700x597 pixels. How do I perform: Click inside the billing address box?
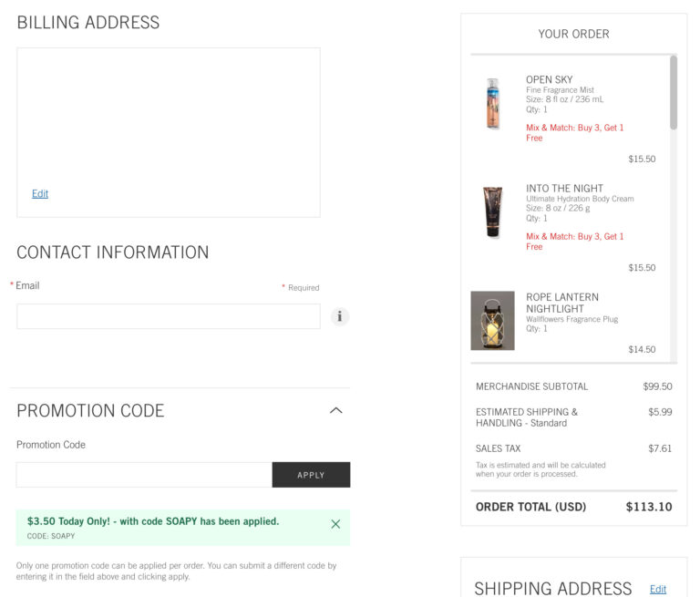pos(169,118)
